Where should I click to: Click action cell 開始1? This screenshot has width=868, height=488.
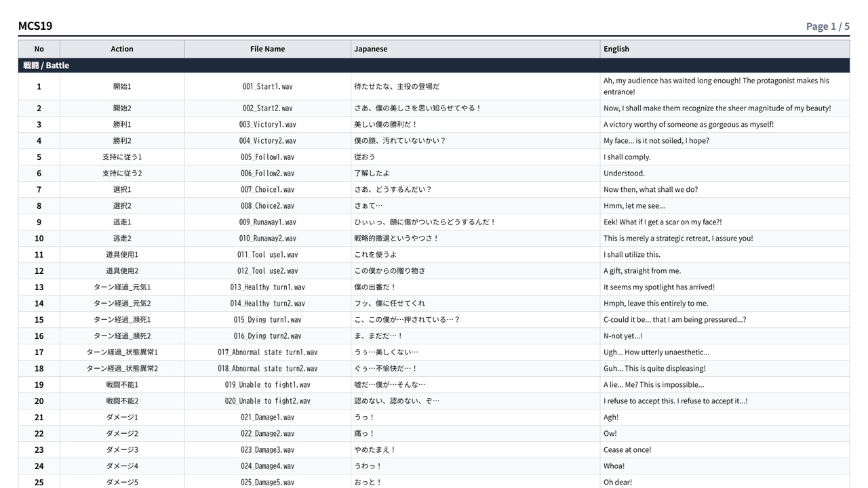pyautogui.click(x=122, y=87)
